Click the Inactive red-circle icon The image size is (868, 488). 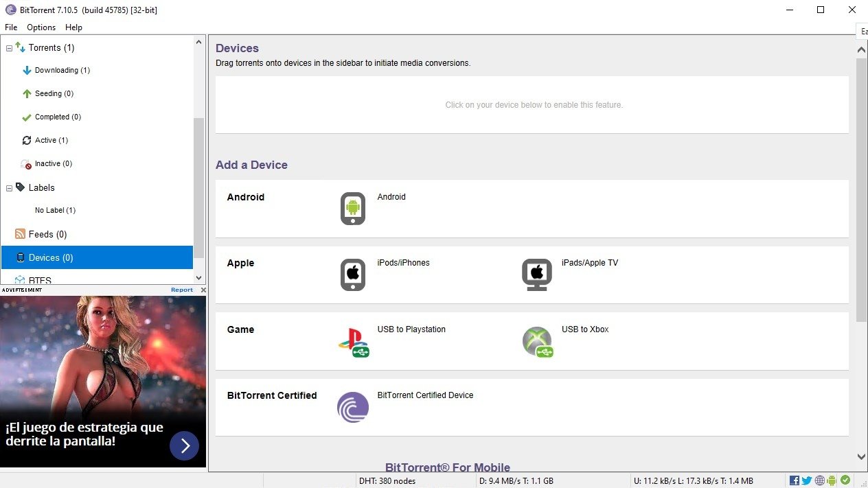click(27, 164)
